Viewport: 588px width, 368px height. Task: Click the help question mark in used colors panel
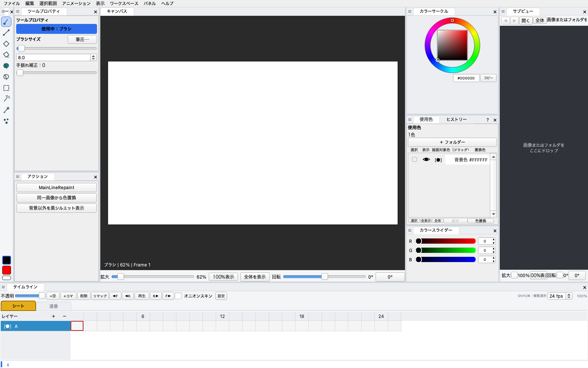pyautogui.click(x=488, y=120)
